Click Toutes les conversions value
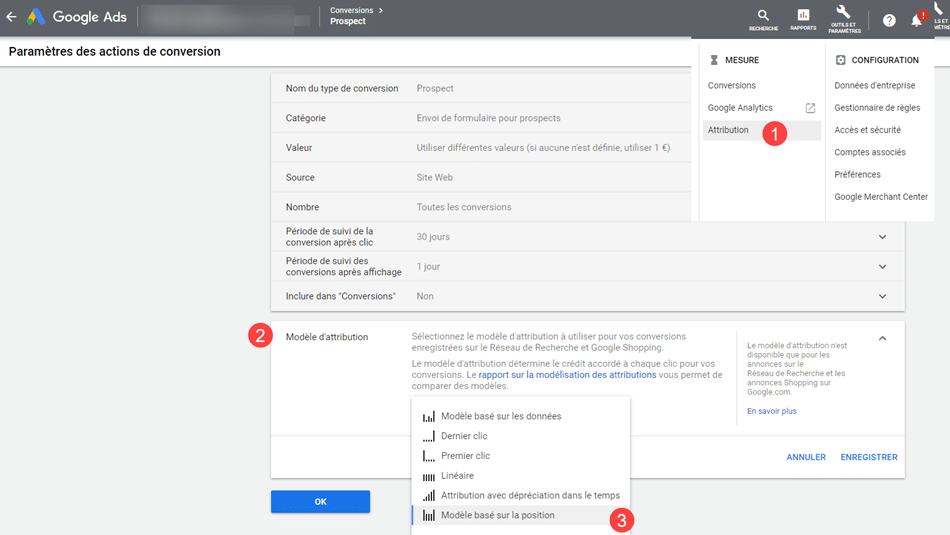 (x=463, y=207)
